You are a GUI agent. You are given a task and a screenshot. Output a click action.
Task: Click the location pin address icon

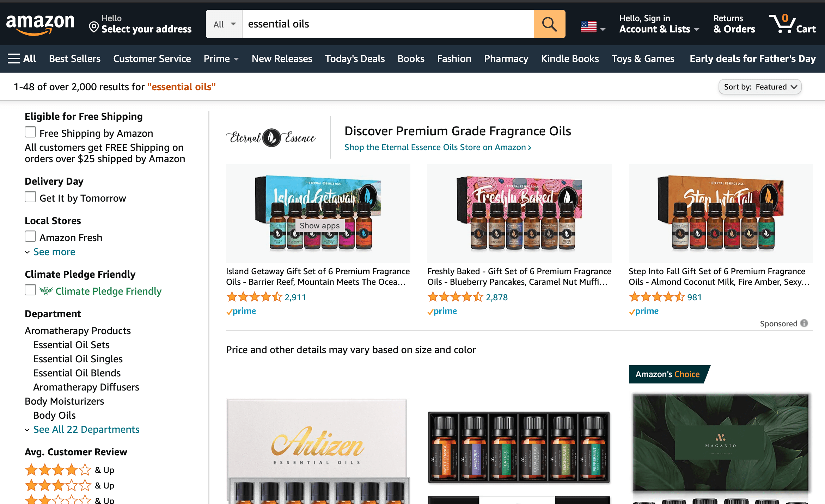pyautogui.click(x=94, y=27)
